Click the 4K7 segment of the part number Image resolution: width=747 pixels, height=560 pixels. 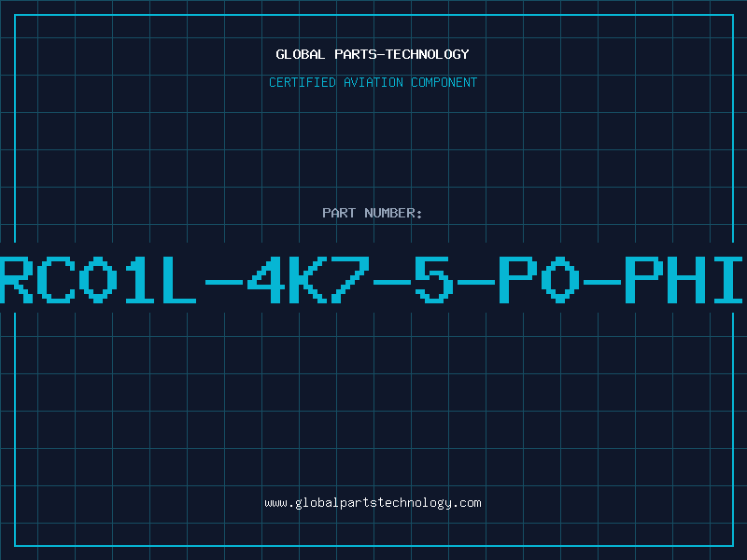click(x=308, y=279)
